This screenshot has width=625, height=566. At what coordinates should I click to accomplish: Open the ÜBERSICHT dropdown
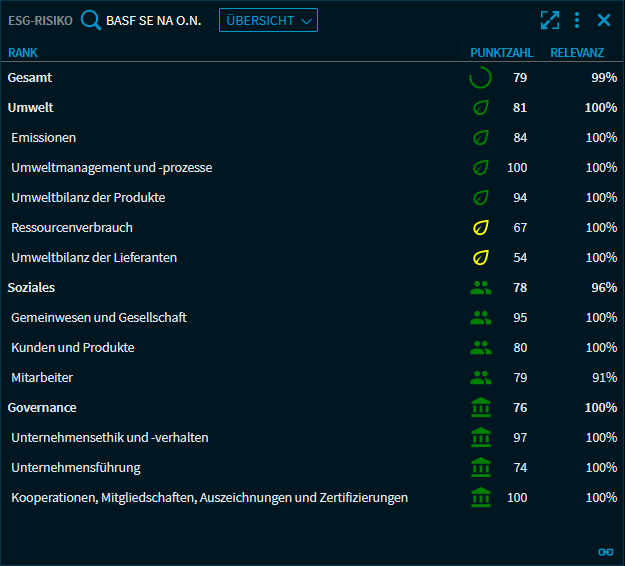tap(268, 20)
